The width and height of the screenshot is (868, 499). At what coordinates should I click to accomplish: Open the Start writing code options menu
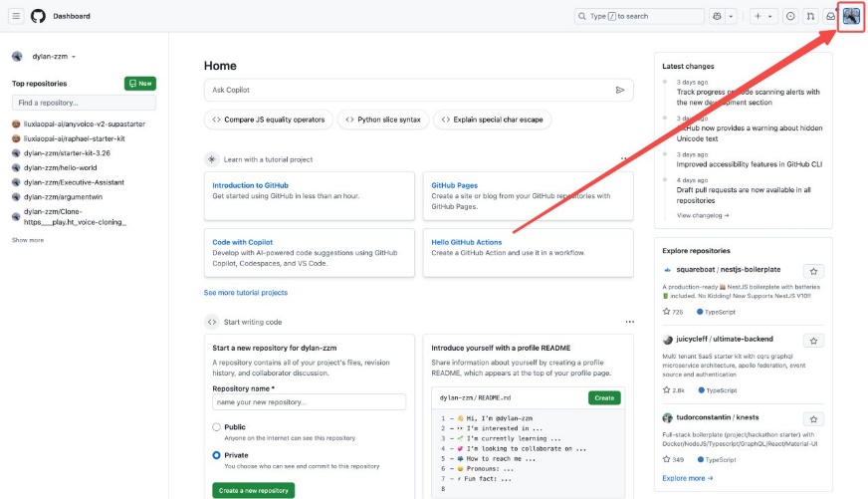tap(629, 322)
